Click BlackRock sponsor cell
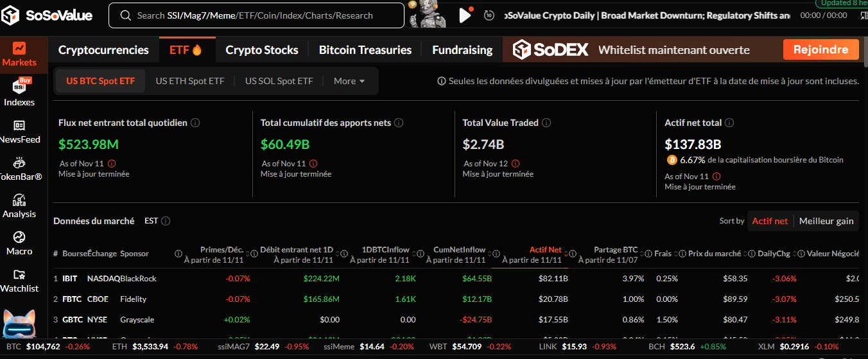 [138, 279]
